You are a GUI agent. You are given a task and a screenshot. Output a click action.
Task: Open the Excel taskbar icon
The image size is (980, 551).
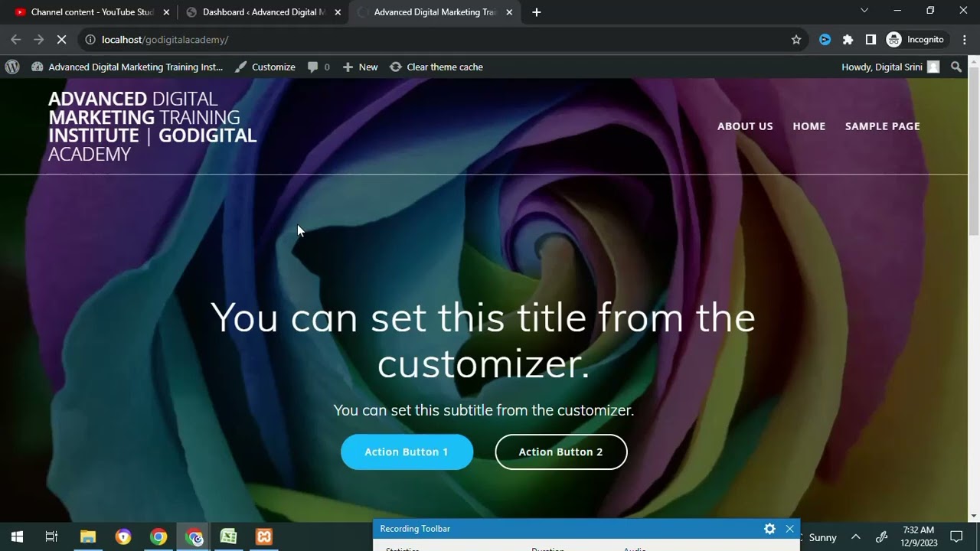[x=228, y=537]
